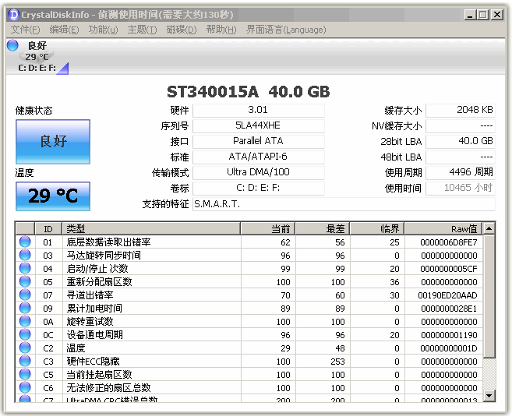
Task: Click the 29 °C temperature button
Action: (53, 196)
